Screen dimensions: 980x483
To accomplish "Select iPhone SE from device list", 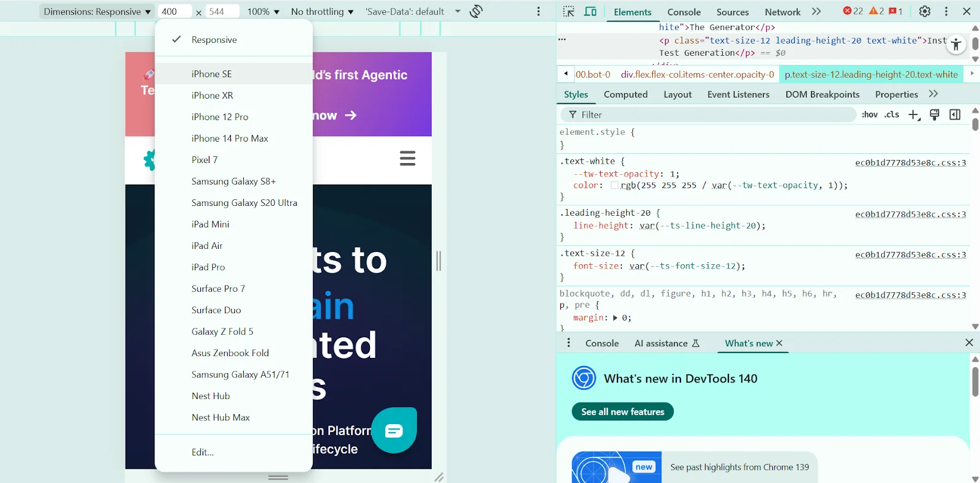I will (234, 74).
